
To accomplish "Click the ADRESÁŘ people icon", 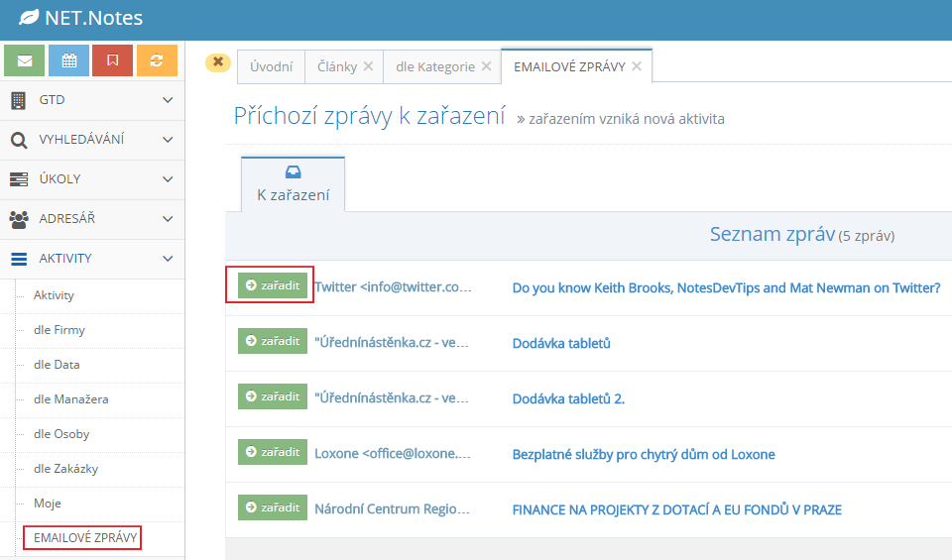I will click(x=19, y=219).
